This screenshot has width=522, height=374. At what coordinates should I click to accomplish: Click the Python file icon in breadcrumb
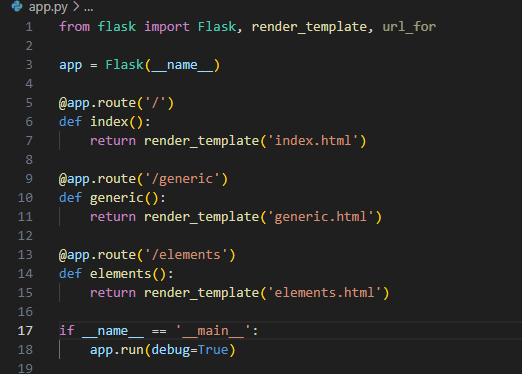pos(17,6)
